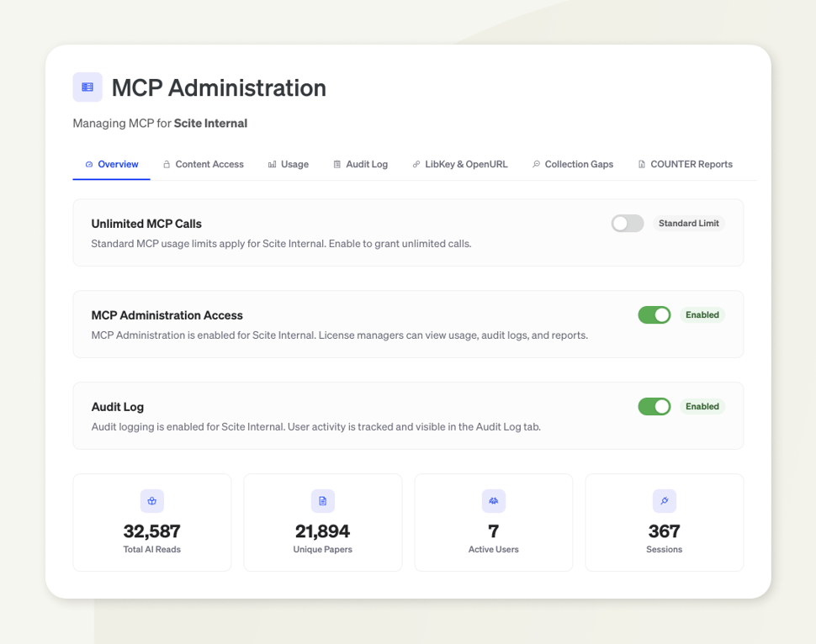Screen dimensions: 816x644
Task: Click the document icon above Unique Papers
Action: point(323,501)
